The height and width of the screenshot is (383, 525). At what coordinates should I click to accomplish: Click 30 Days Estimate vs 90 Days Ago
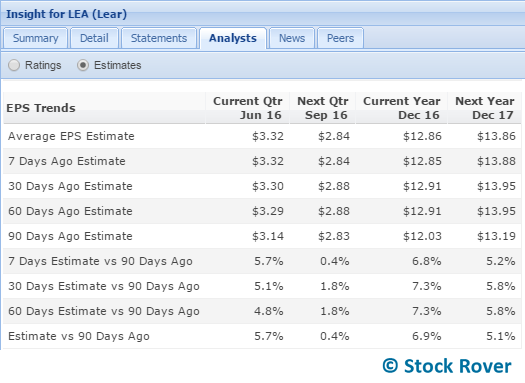point(104,286)
